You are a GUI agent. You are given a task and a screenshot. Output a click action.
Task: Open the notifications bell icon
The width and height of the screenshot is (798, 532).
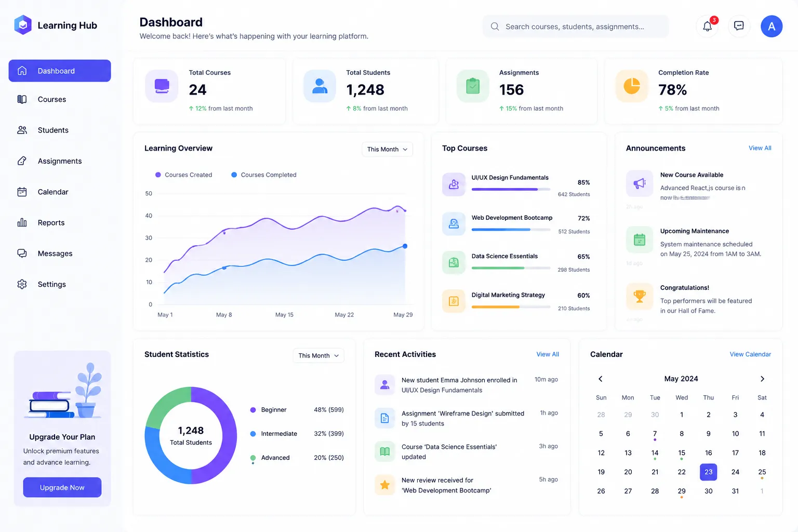tap(707, 26)
